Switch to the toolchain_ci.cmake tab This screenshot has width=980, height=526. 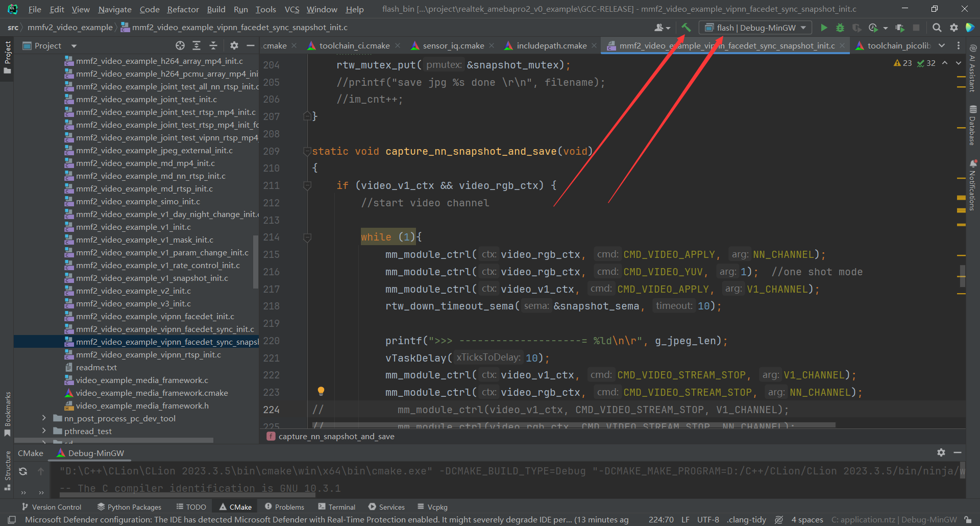[x=354, y=45]
